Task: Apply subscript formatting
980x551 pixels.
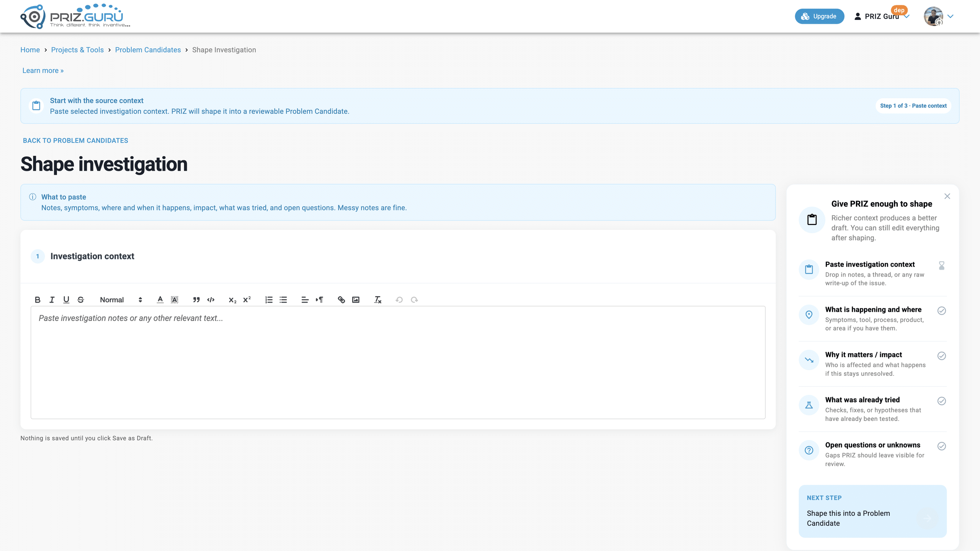Action: [x=232, y=300]
